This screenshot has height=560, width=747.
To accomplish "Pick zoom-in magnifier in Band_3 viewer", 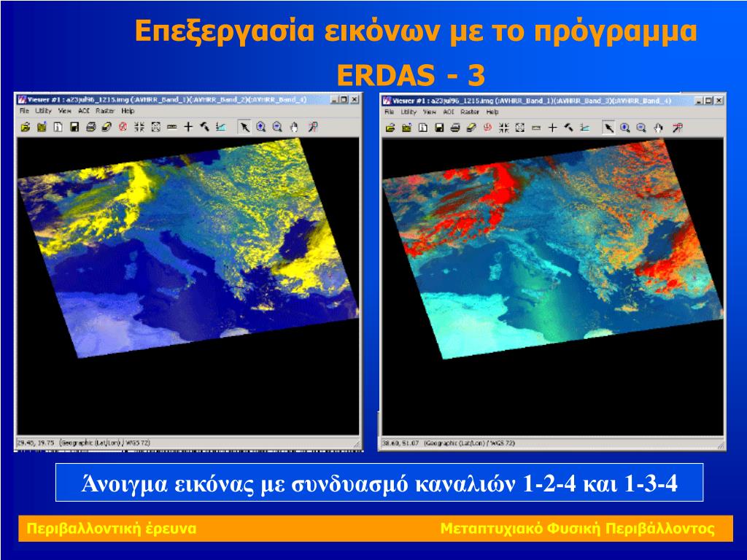I will click(625, 128).
